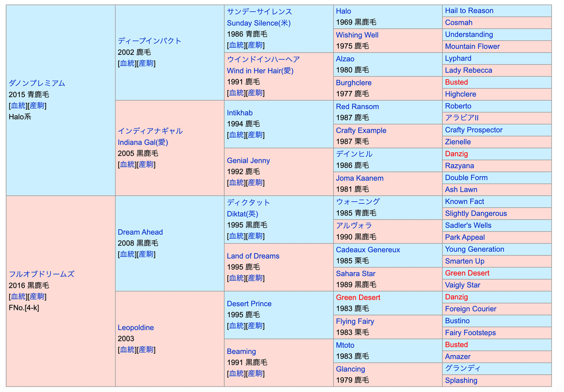564x392 pixels.
Task: Click the Sadler's Wells link
Action: coord(468,225)
